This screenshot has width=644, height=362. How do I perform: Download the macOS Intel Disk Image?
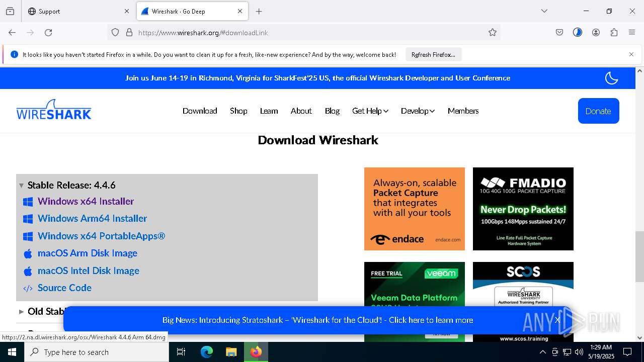click(x=89, y=270)
